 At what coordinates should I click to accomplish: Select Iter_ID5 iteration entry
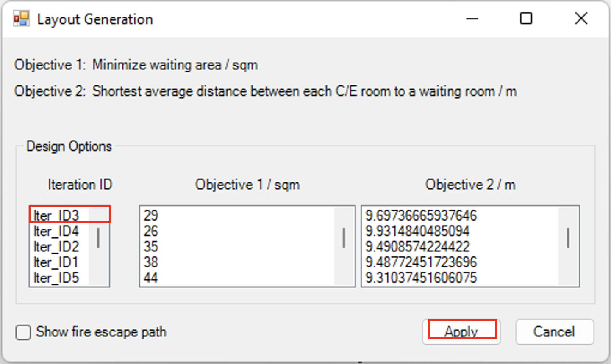(56, 278)
